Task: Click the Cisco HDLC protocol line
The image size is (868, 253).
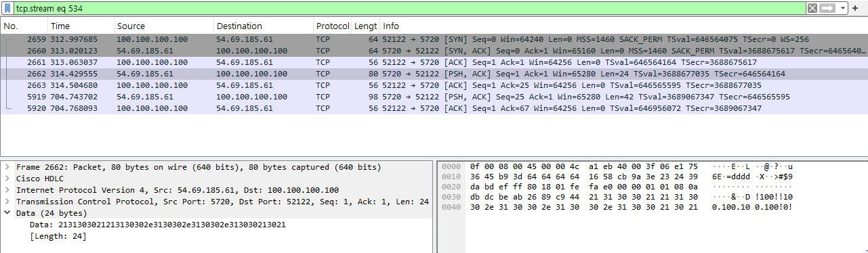Action: pos(42,179)
